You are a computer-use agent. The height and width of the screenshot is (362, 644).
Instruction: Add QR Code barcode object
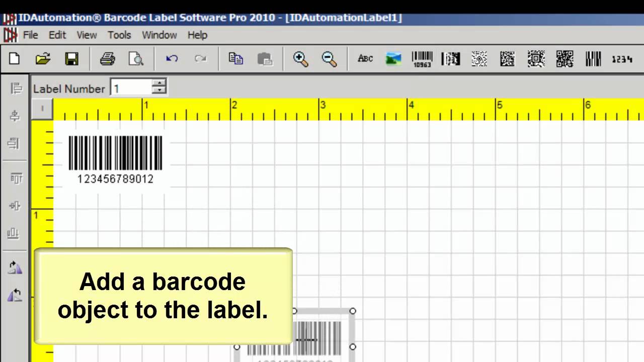[x=565, y=59]
